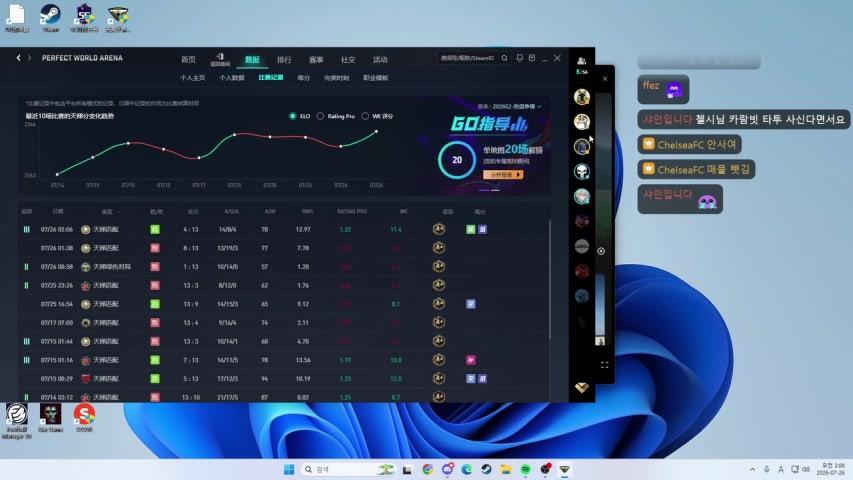Open the 07/25 16:54 match record row

(x=283, y=304)
